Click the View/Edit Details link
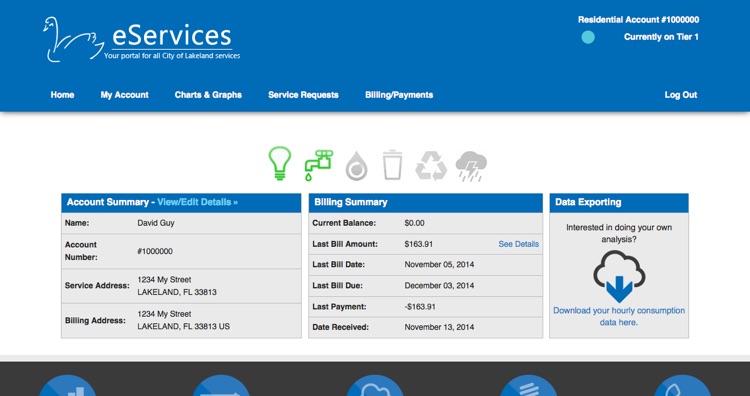Image resolution: width=750 pixels, height=396 pixels. pyautogui.click(x=198, y=202)
